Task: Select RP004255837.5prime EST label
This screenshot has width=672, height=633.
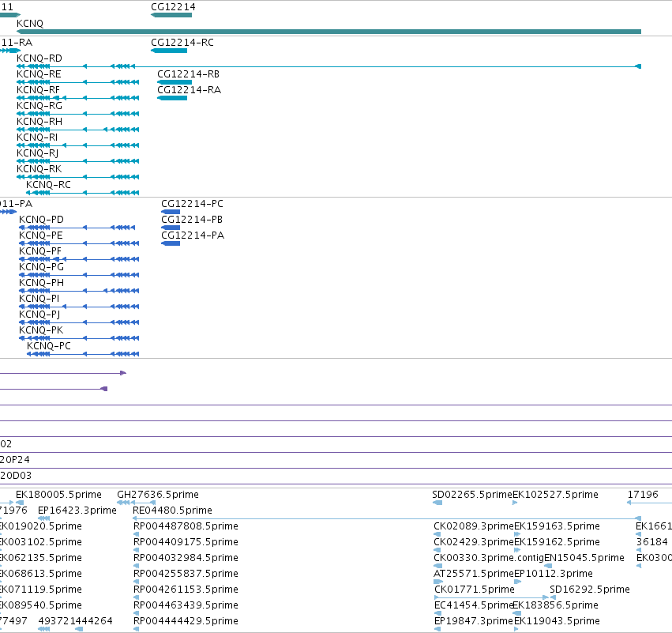Action: pos(186,574)
